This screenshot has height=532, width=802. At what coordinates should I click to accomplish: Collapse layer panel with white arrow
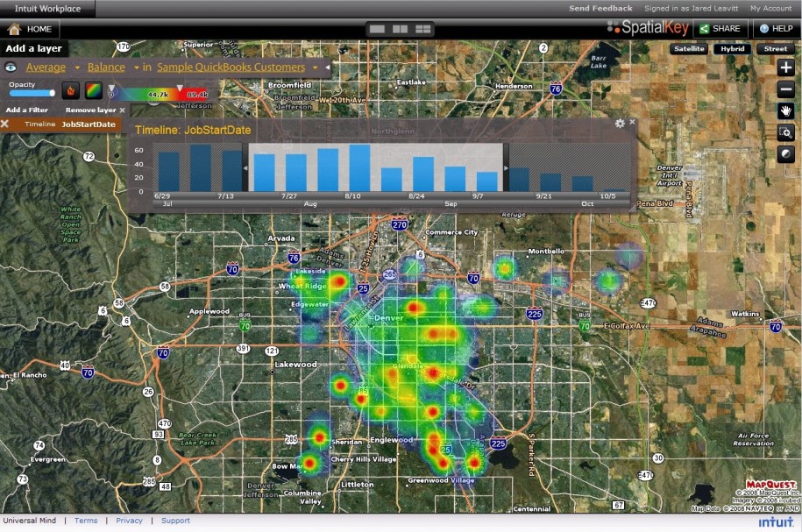point(327,67)
